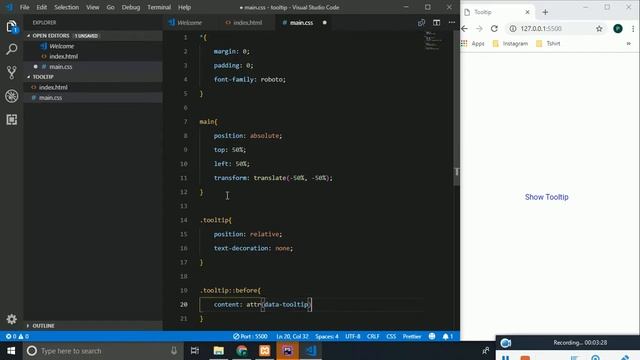Viewport: 640px width, 360px height.
Task: Click the unsaved dot on main.css tab
Action: (324, 22)
